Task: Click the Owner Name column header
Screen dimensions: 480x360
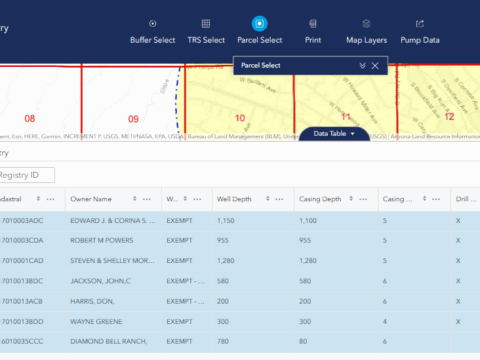Action: click(91, 199)
